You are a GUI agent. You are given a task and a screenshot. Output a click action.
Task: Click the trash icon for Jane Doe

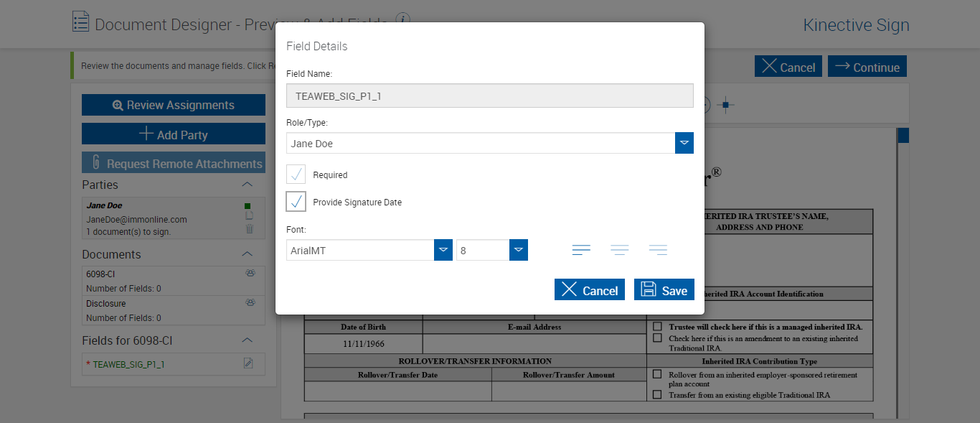coord(249,229)
